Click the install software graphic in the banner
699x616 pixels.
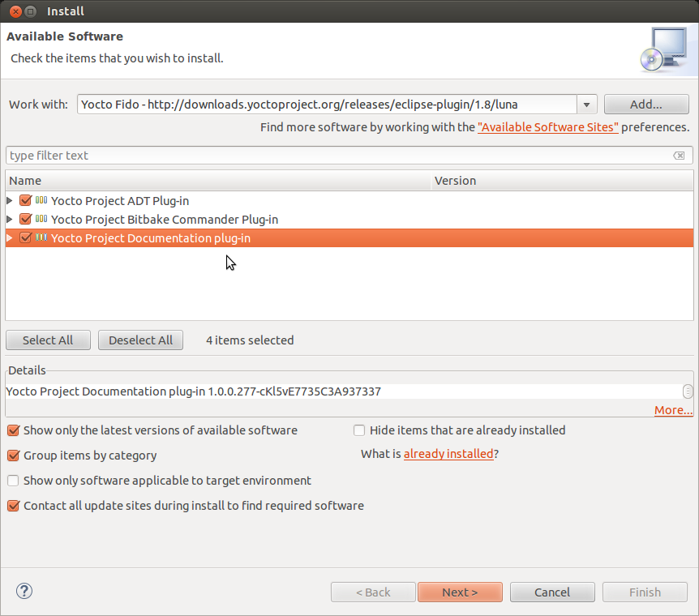point(667,50)
